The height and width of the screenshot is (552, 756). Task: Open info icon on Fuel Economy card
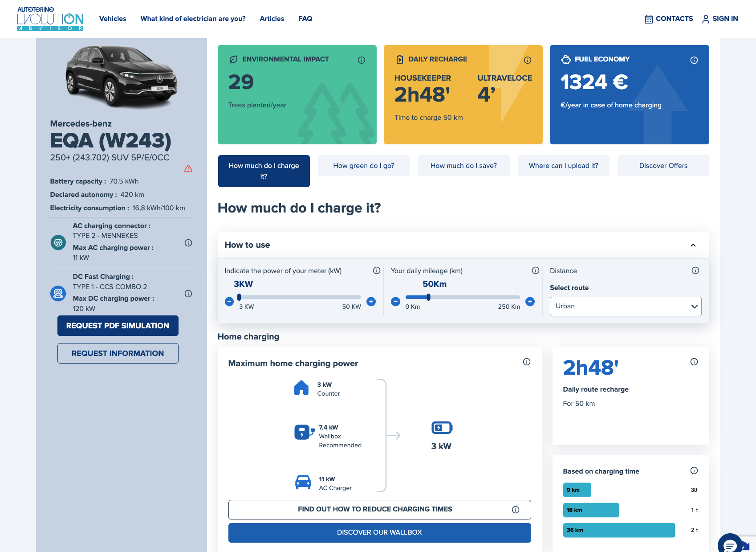coord(694,60)
